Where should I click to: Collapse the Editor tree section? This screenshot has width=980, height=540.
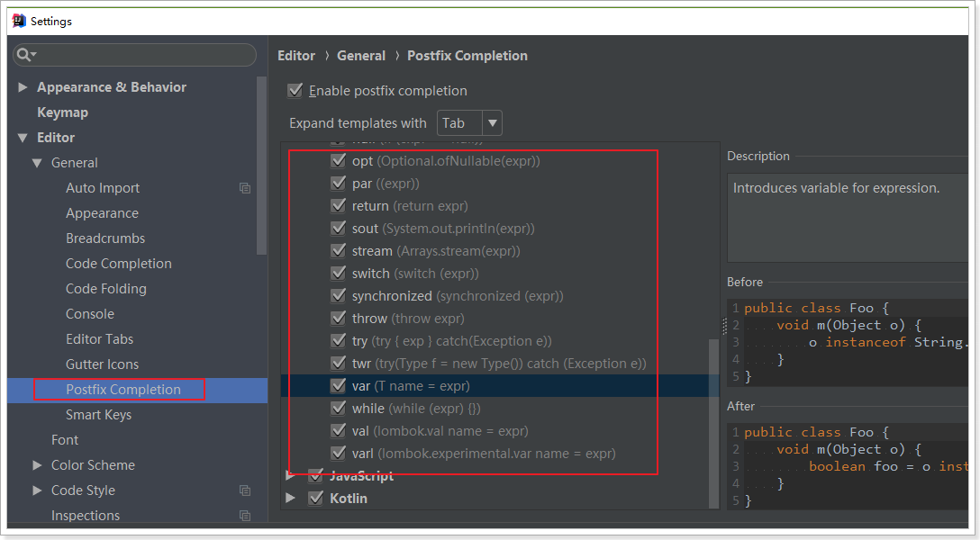pyautogui.click(x=23, y=138)
